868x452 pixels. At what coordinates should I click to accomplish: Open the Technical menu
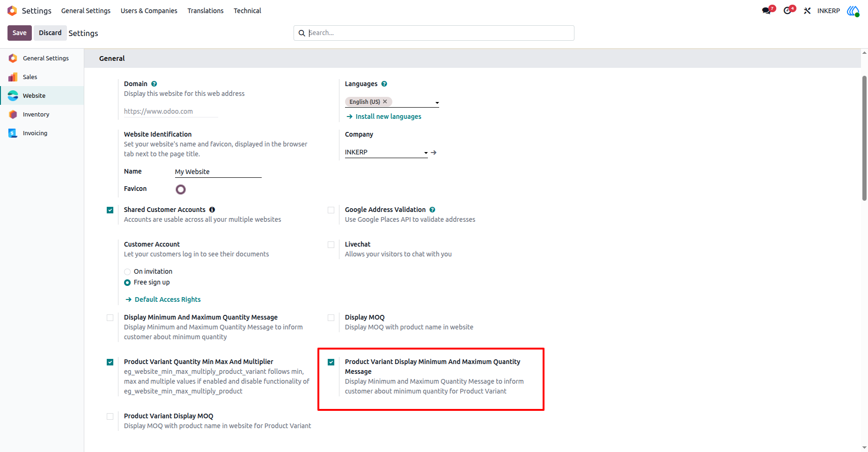point(247,11)
